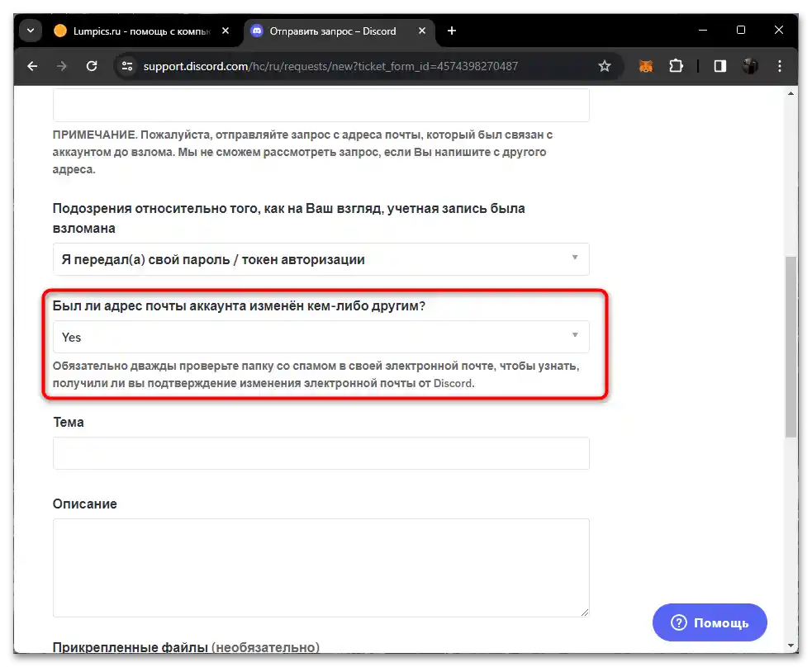Open the tab search dropdown arrow
812x667 pixels.
coord(31,31)
